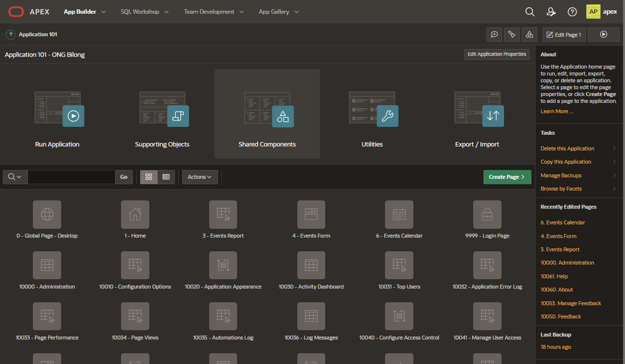The image size is (625, 364).
Task: Open the Actions dropdown menu
Action: (x=200, y=177)
